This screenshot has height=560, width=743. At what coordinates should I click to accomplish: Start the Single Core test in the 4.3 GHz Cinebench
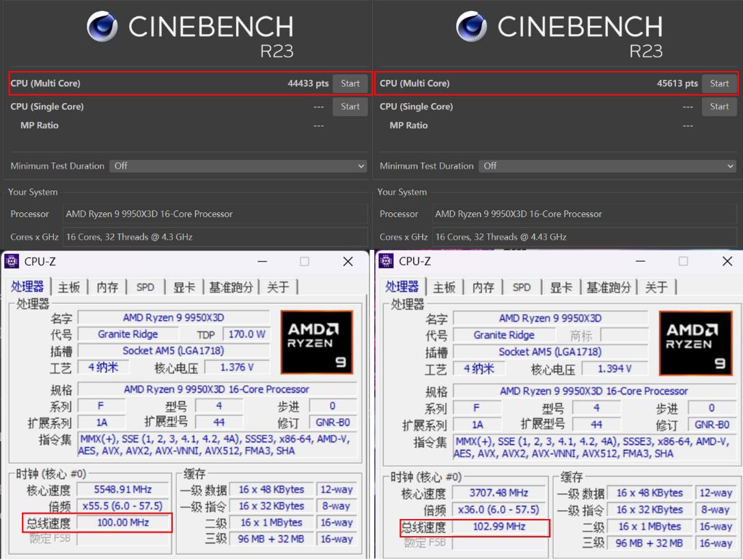tap(350, 107)
